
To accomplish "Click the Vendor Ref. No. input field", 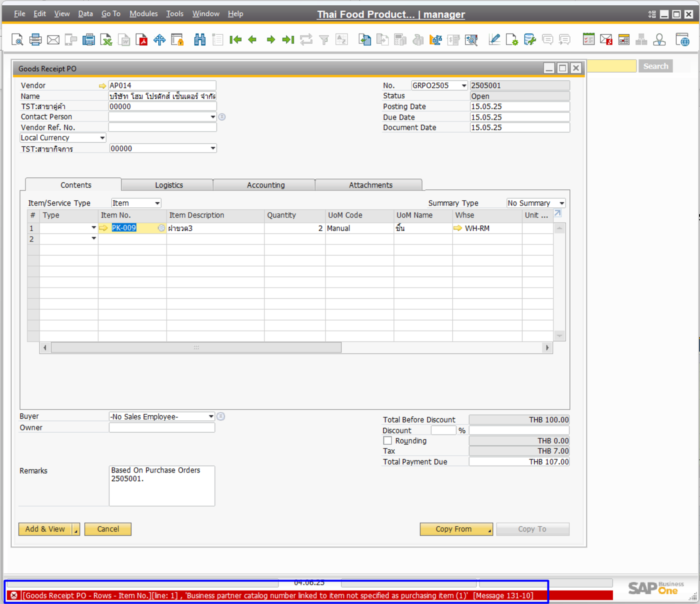I will coord(162,127).
